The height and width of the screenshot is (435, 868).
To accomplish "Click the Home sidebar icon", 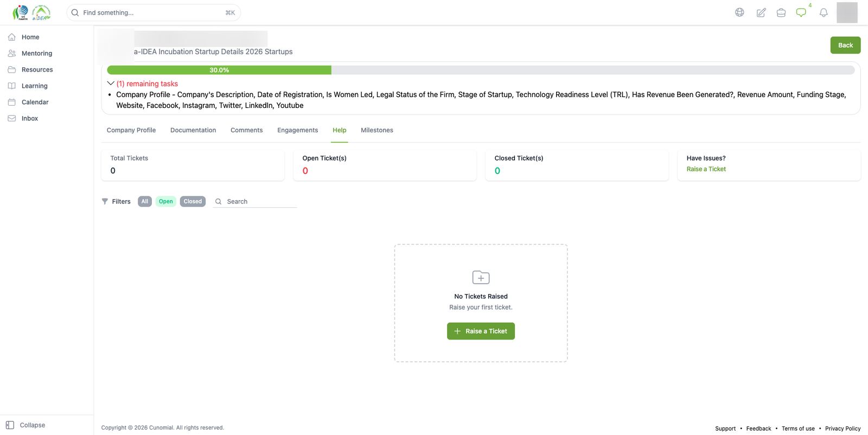I will tap(12, 37).
